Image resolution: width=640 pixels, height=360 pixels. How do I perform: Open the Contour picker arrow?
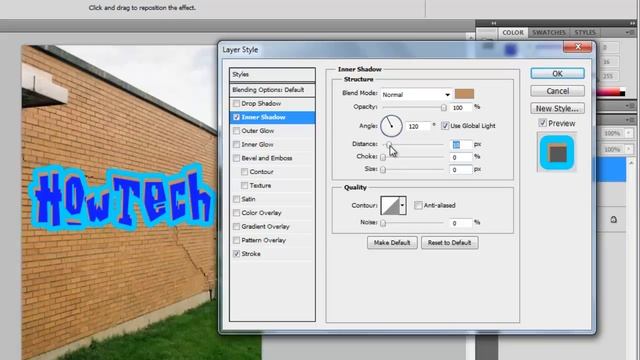402,205
